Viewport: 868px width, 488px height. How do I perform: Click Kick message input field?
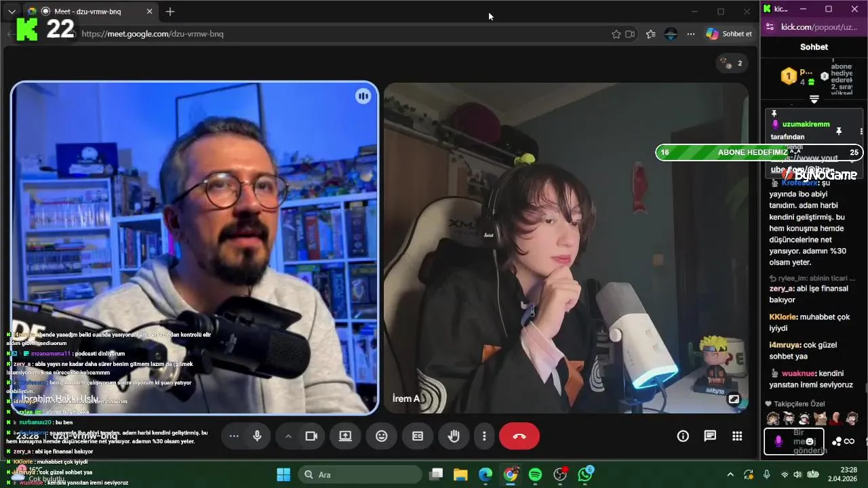794,441
